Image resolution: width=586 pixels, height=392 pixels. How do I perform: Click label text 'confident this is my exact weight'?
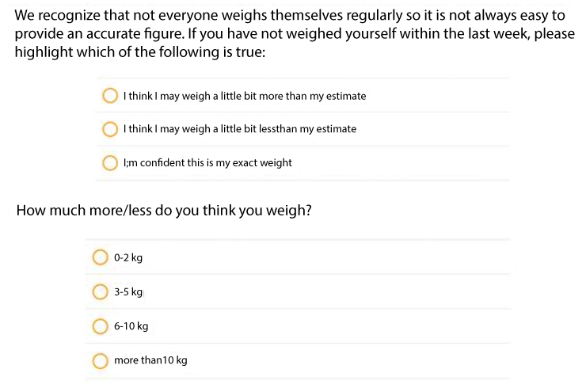(x=216, y=163)
